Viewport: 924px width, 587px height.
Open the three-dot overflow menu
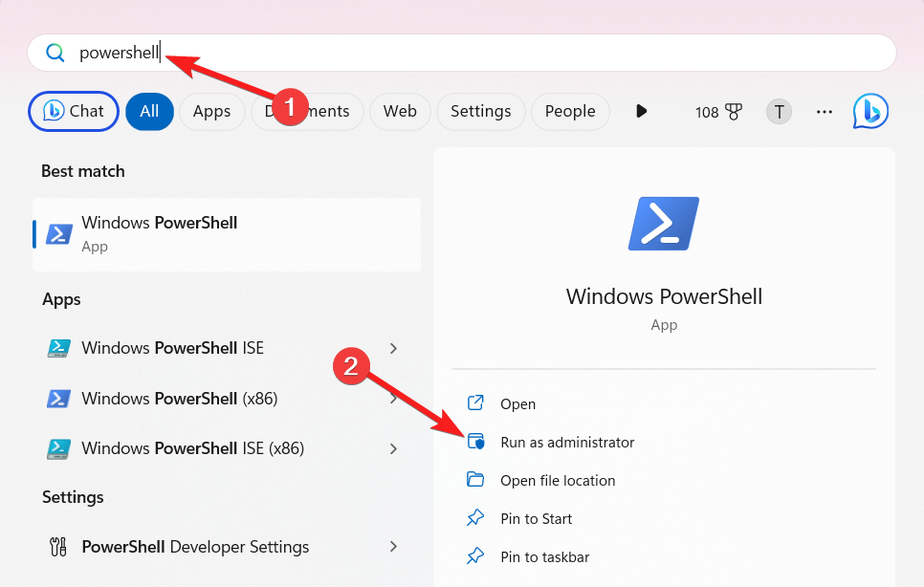point(824,112)
